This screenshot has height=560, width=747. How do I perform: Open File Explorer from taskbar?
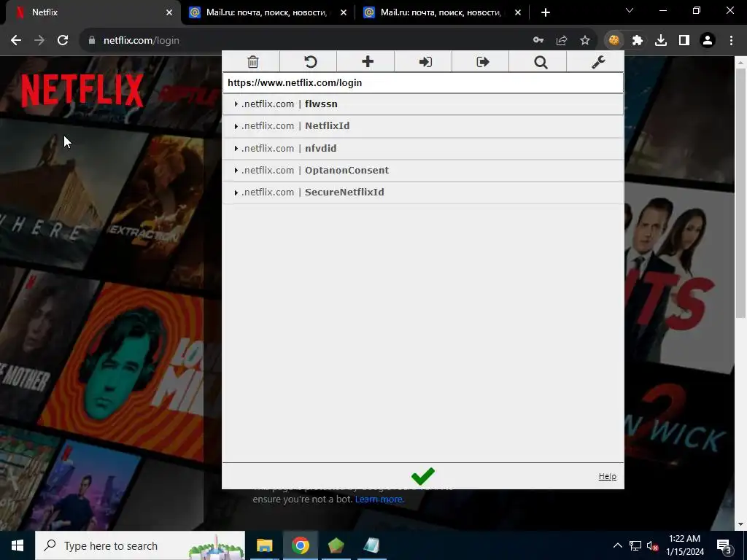point(264,545)
